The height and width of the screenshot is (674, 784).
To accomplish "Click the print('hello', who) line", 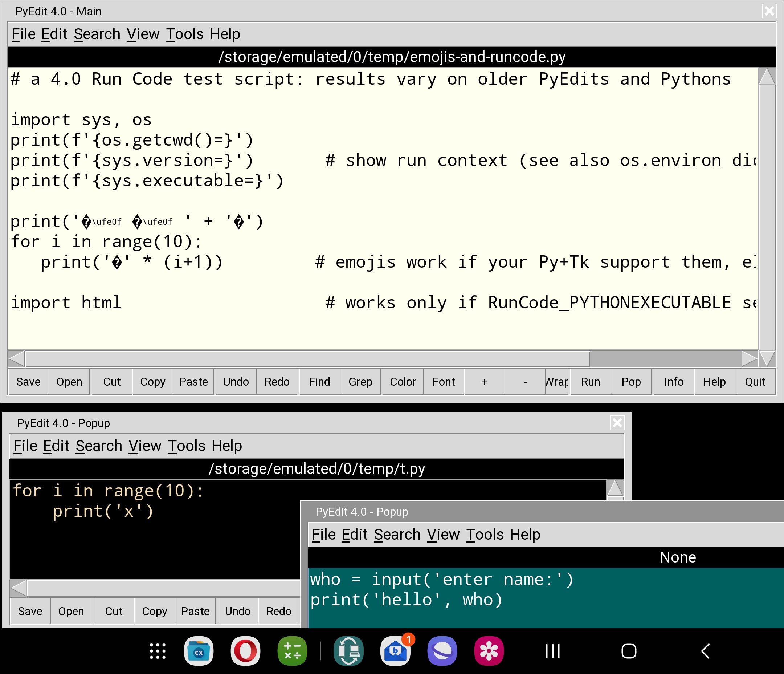I will tap(407, 600).
